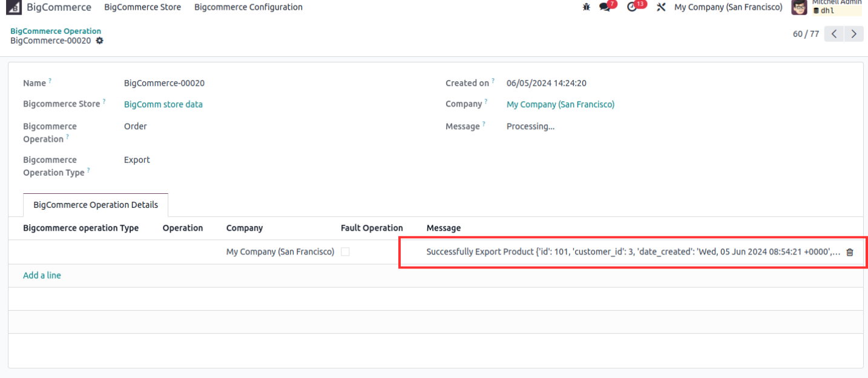868x378 pixels.
Task: Click the Successfully Export Product message cell
Action: 633,252
